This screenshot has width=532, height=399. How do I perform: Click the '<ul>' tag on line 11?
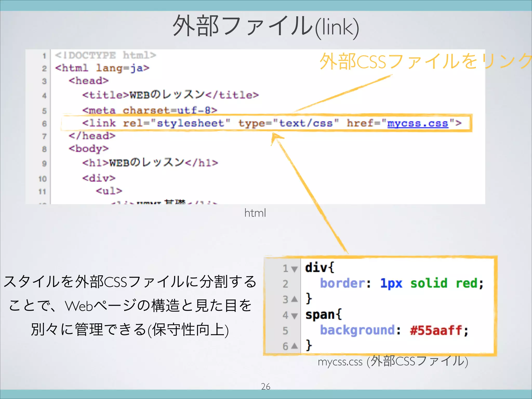[109, 191]
